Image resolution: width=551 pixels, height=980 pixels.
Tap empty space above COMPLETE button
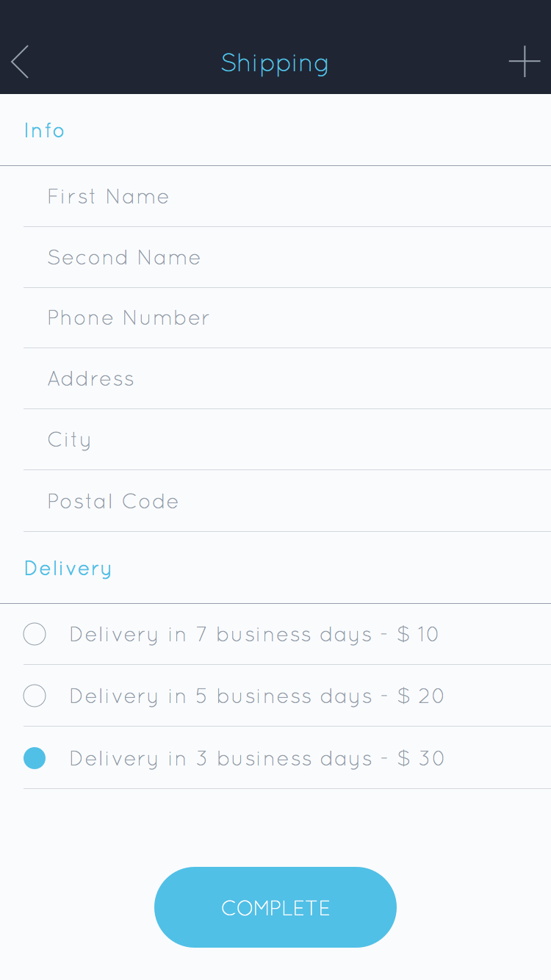point(275,826)
